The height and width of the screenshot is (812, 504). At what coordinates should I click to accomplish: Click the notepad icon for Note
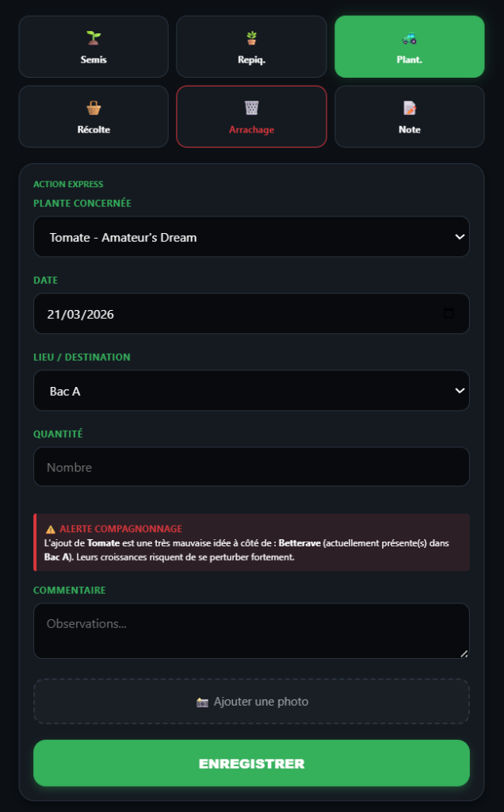coord(409,108)
